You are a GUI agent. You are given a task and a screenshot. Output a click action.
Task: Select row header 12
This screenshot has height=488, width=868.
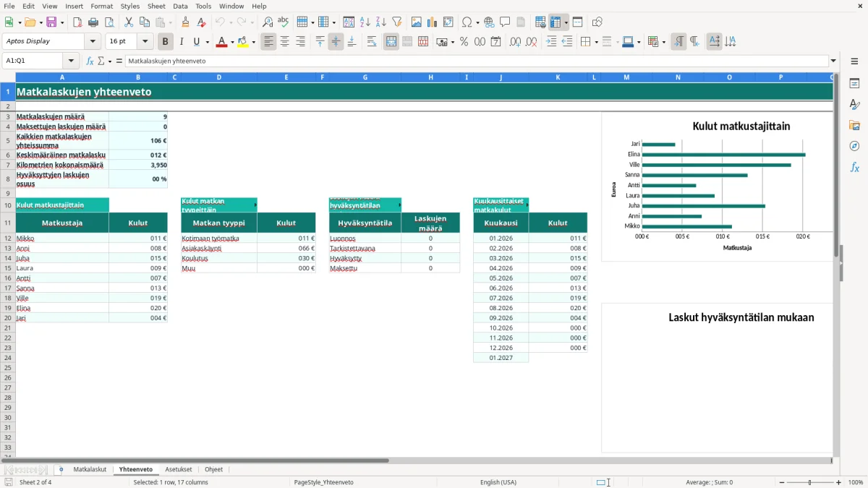[x=8, y=238]
